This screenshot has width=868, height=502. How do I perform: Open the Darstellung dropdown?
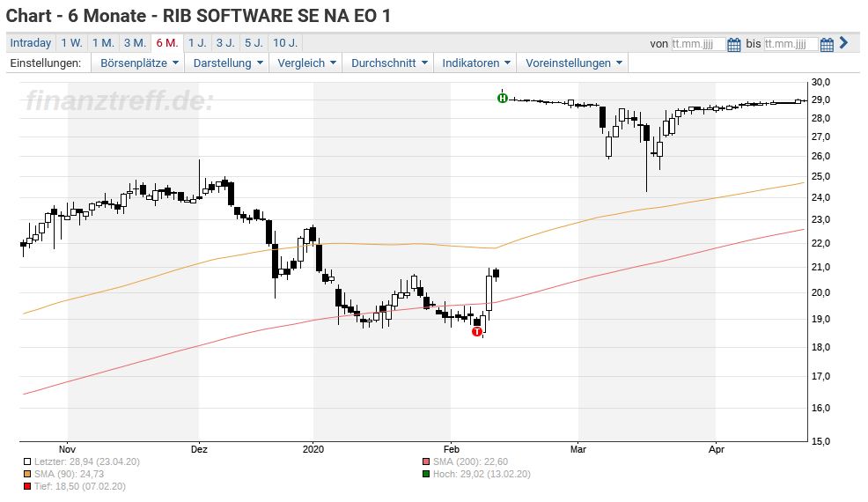tap(227, 63)
